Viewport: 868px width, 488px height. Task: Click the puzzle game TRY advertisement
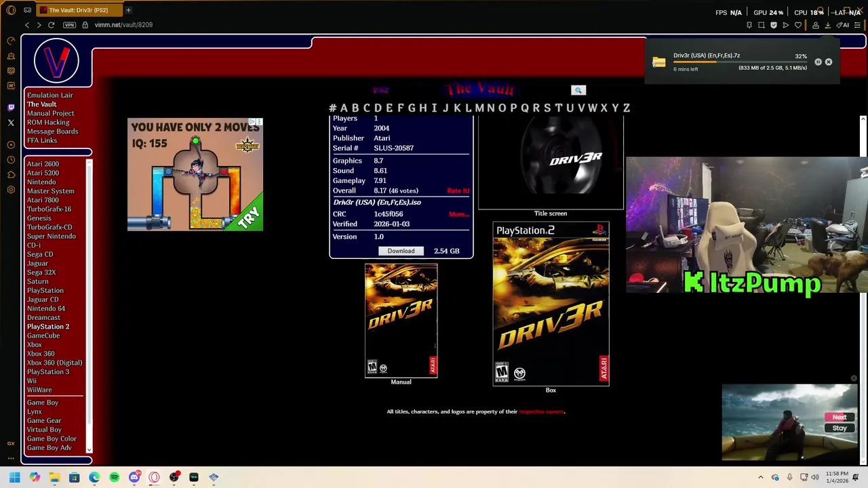[195, 175]
